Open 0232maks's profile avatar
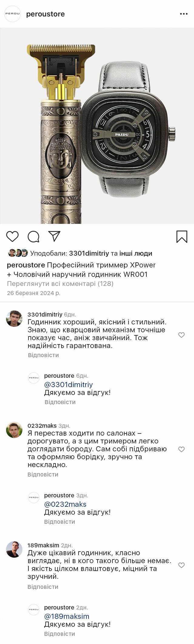This screenshot has height=644, width=194. (x=14, y=430)
